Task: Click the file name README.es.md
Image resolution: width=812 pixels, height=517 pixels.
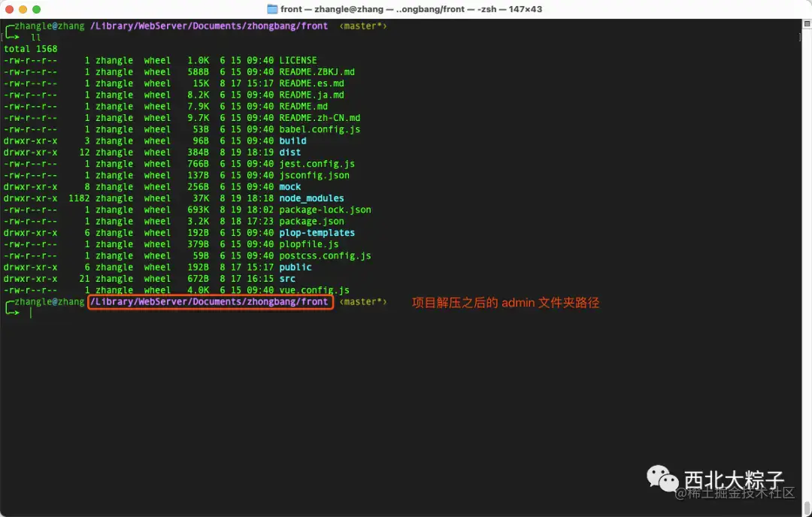Action: coord(311,83)
